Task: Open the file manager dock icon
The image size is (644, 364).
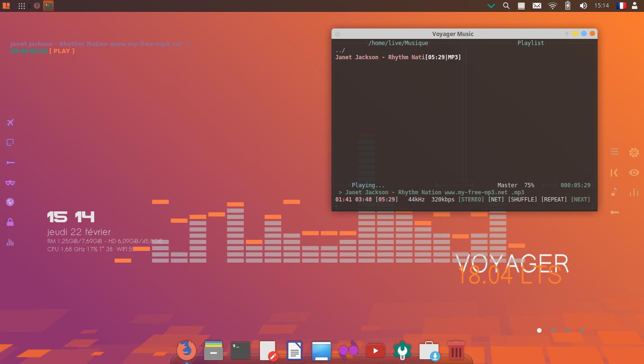Action: coord(213,351)
